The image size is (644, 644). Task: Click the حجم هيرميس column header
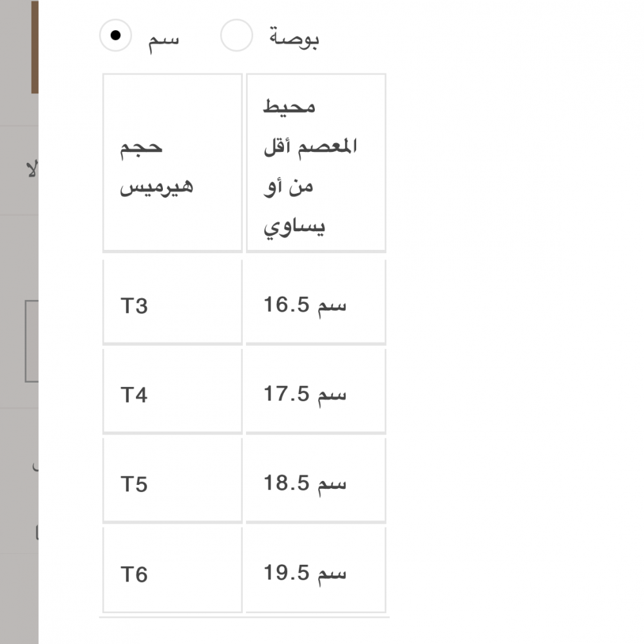[x=172, y=162]
